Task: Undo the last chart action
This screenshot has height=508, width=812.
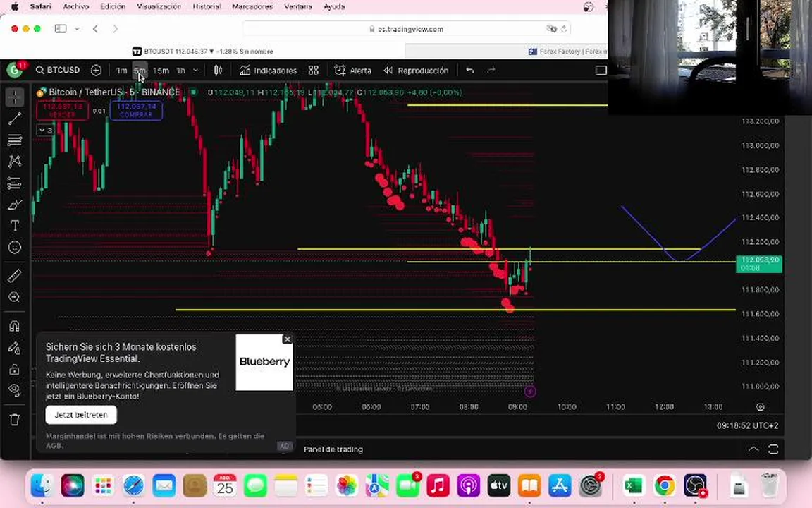Action: [x=469, y=71]
